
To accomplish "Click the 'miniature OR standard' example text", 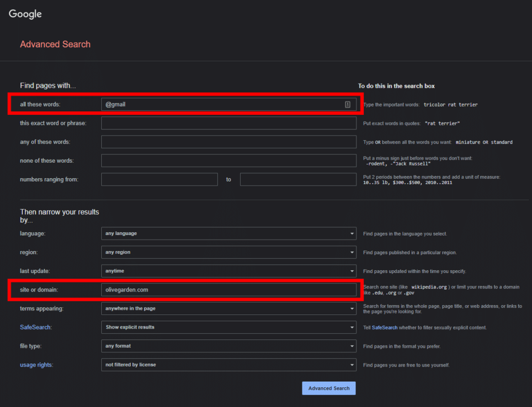I will point(484,142).
